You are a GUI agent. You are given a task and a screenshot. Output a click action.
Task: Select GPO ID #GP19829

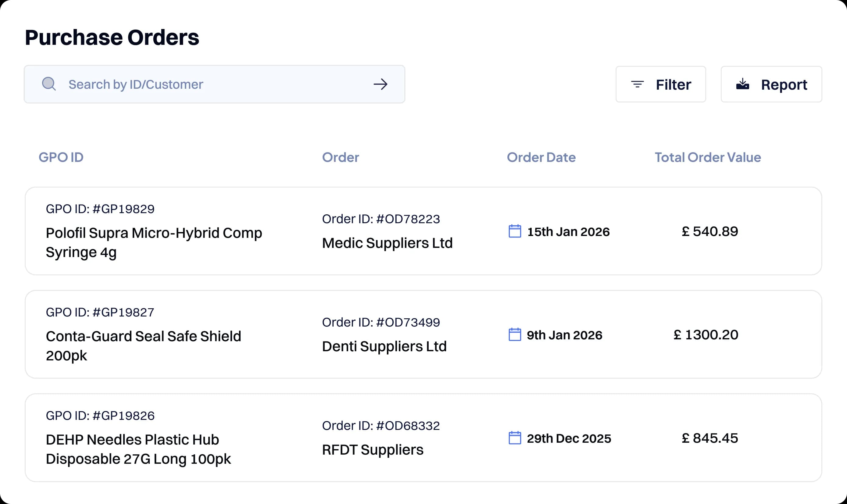coord(100,209)
